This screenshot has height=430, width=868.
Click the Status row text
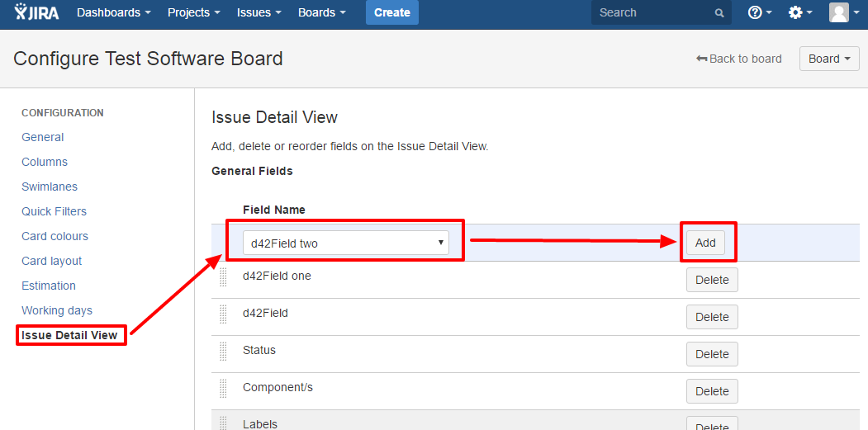259,350
